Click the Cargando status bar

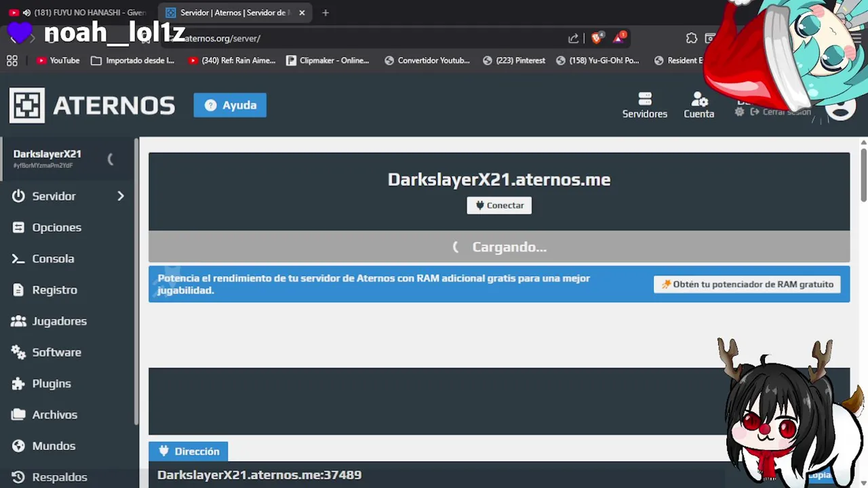click(x=499, y=247)
